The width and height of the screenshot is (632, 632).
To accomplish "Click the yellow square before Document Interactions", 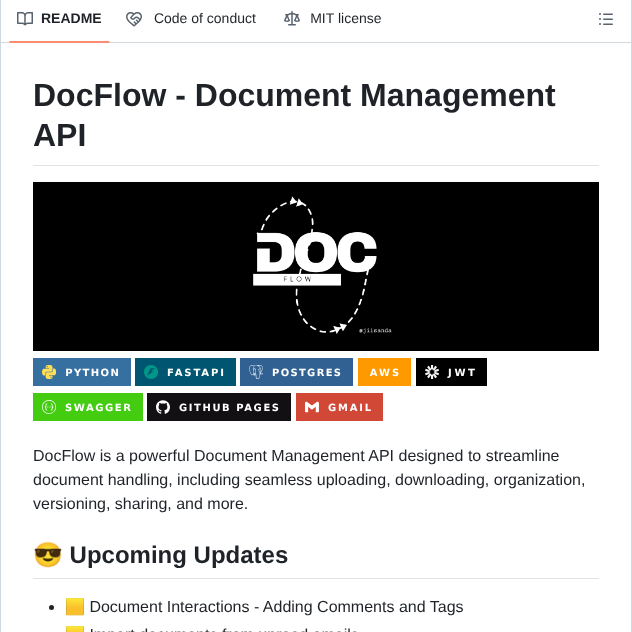I will tap(75, 607).
